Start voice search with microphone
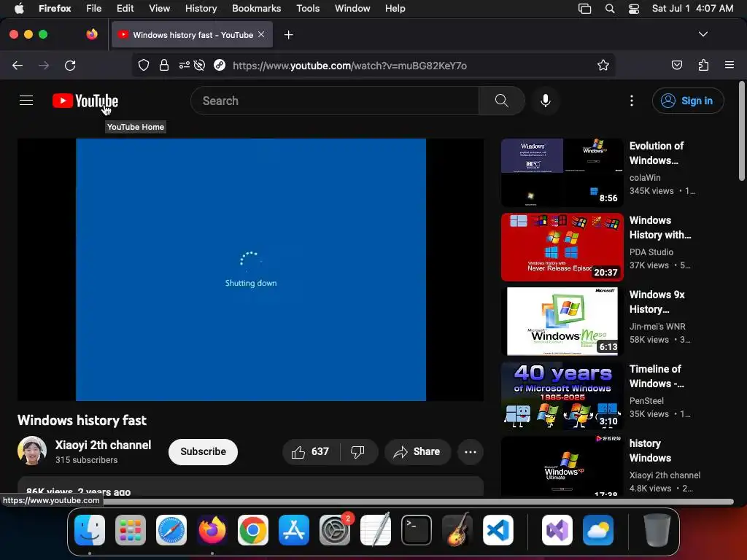Image resolution: width=747 pixels, height=560 pixels. coord(546,101)
